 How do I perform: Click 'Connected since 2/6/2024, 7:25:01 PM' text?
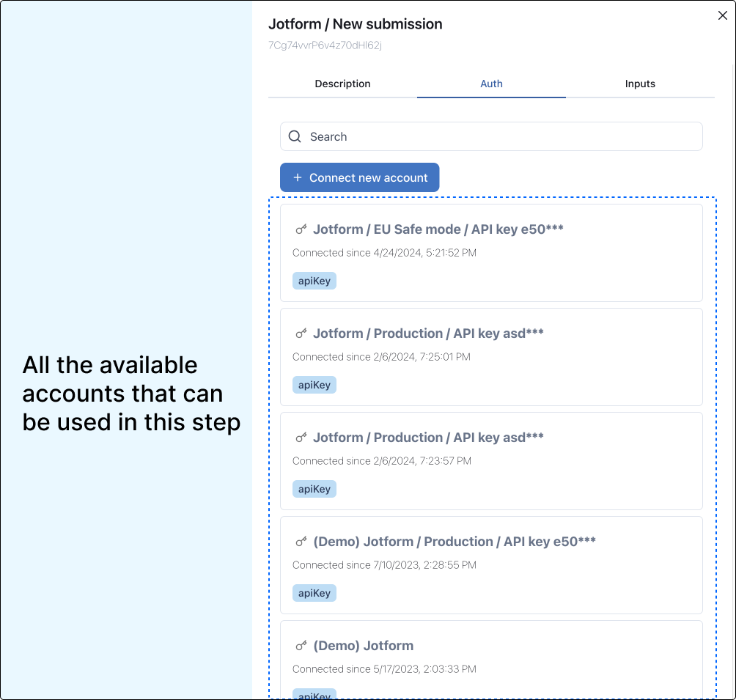click(x=381, y=357)
